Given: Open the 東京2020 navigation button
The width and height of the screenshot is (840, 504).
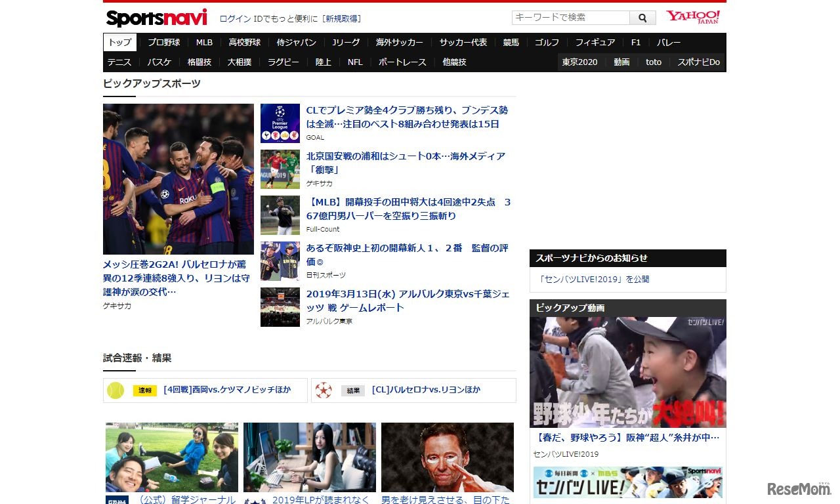Looking at the screenshot, I should pyautogui.click(x=580, y=62).
